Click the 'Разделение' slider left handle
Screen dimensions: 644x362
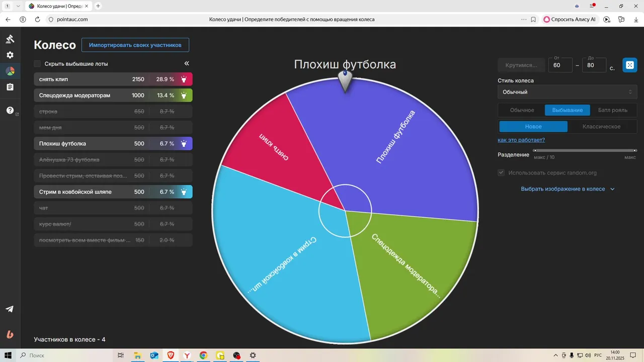(535, 150)
